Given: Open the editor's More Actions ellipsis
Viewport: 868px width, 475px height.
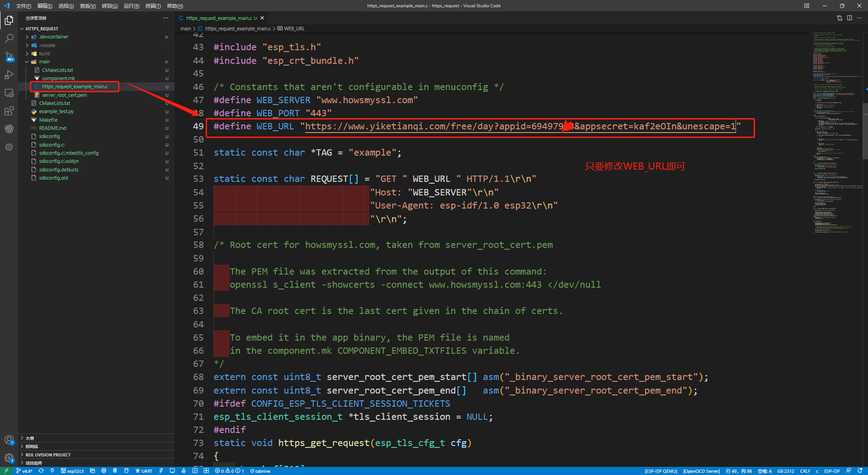Looking at the screenshot, I should click(859, 18).
